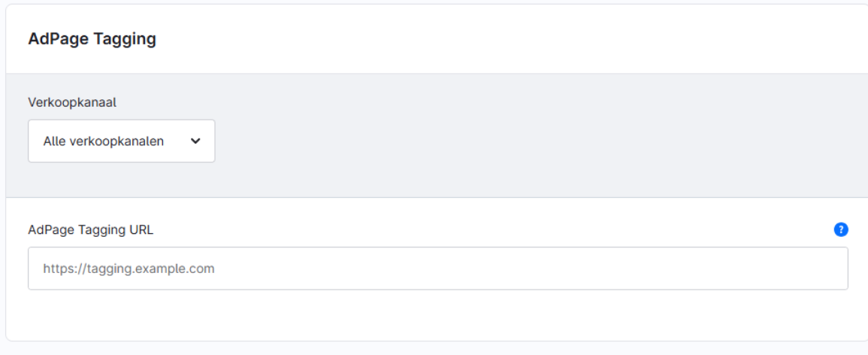Image resolution: width=868 pixels, height=355 pixels.
Task: Open the "Alle verkoopkanalen" dropdown
Action: pyautogui.click(x=121, y=141)
